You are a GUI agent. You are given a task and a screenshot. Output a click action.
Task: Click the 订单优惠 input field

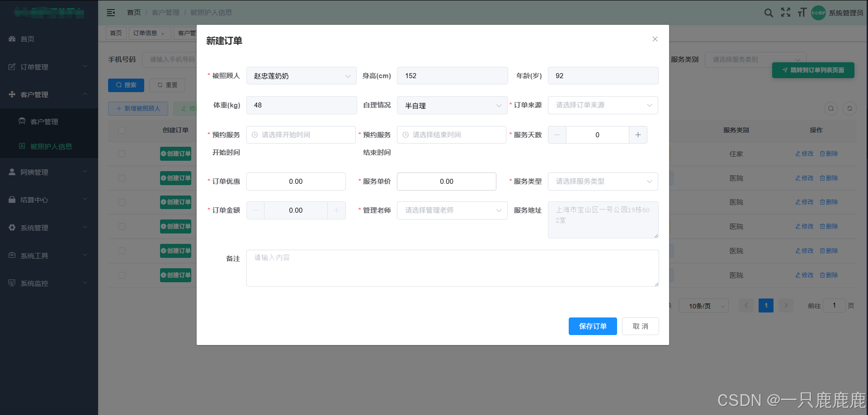(296, 182)
